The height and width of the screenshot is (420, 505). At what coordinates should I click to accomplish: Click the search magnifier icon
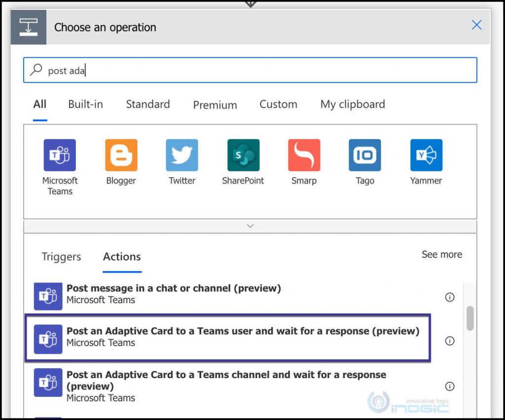tap(36, 70)
